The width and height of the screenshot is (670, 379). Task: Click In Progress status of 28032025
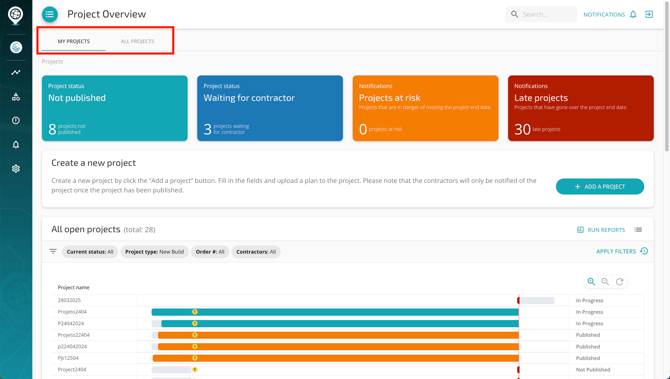tap(589, 300)
